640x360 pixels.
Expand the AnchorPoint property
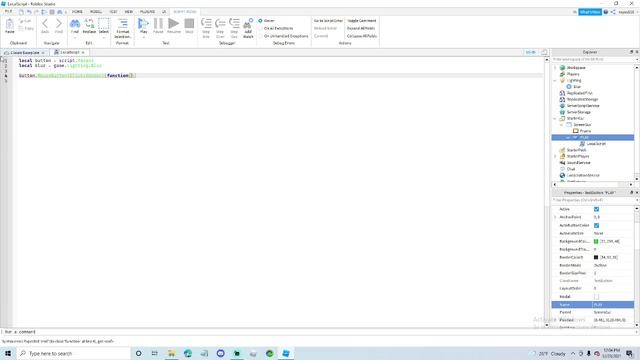click(555, 217)
